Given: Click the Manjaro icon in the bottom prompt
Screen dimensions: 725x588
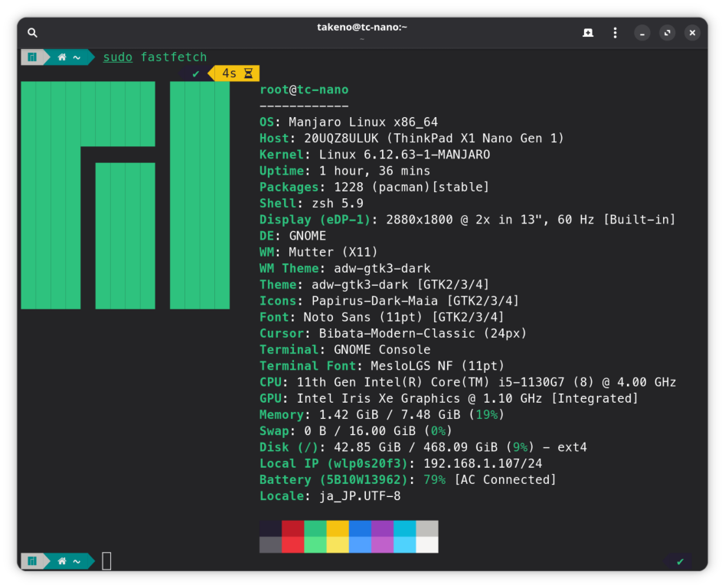Looking at the screenshot, I should pos(32,561).
